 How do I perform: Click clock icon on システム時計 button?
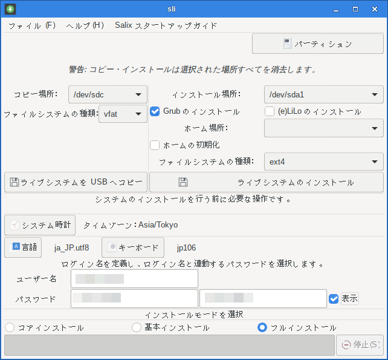coord(14,225)
